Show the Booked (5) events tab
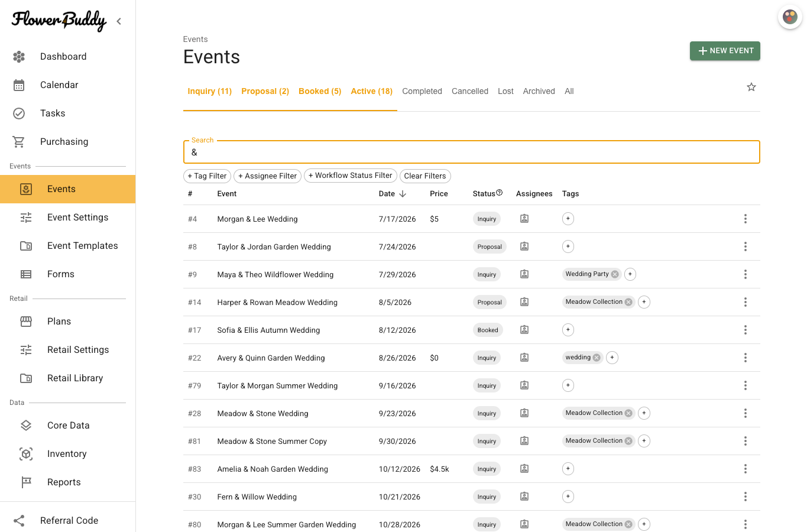 320,92
